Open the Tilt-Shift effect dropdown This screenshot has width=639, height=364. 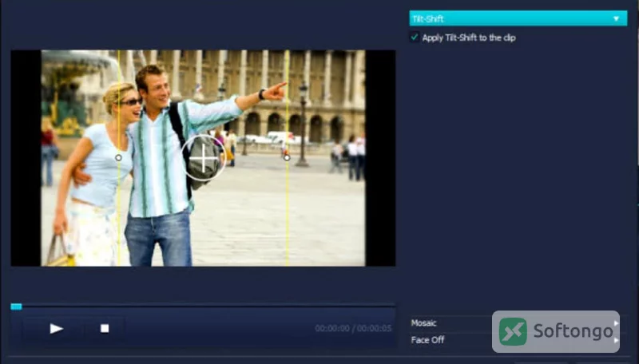[x=518, y=18]
